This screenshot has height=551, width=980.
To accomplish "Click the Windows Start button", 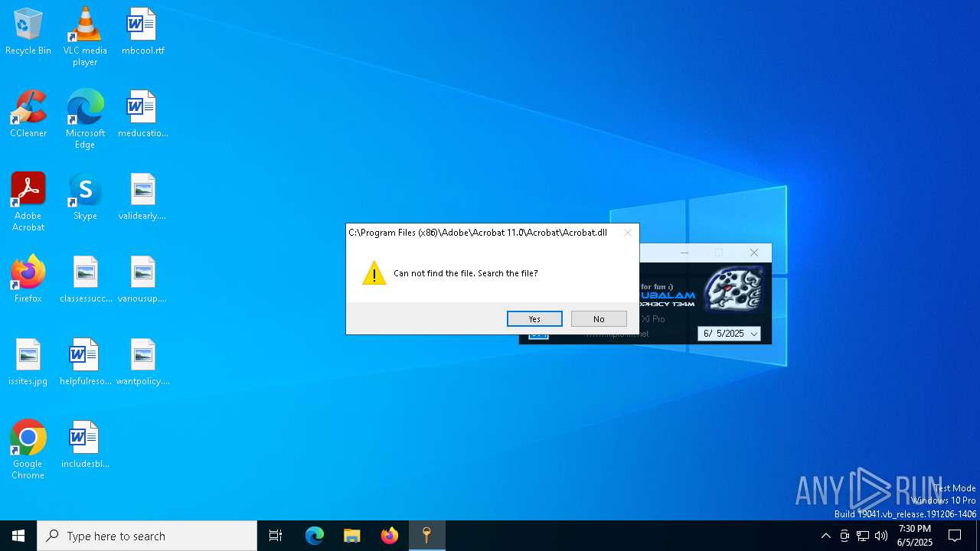I will [x=18, y=536].
